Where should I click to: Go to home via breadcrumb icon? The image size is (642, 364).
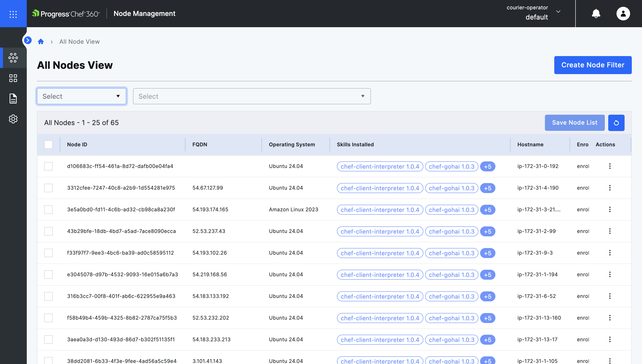pos(41,41)
